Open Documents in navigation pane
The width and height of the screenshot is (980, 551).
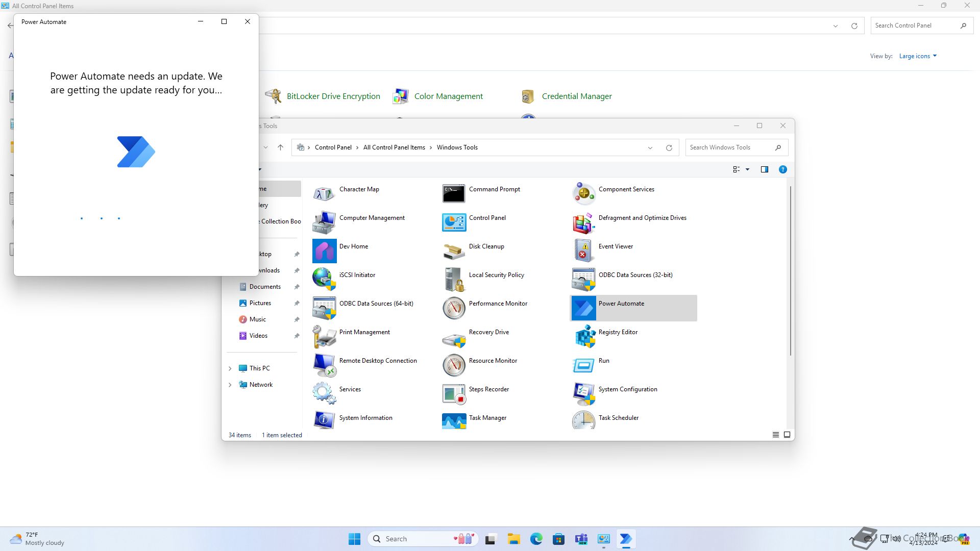[x=265, y=287]
